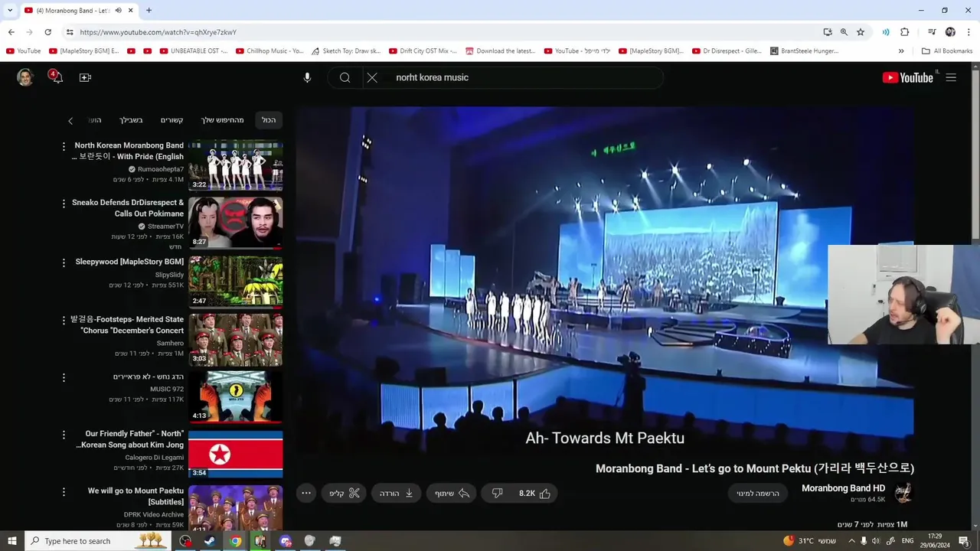980x551 pixels.
Task: Bookmark this page with the star
Action: pyautogui.click(x=861, y=32)
